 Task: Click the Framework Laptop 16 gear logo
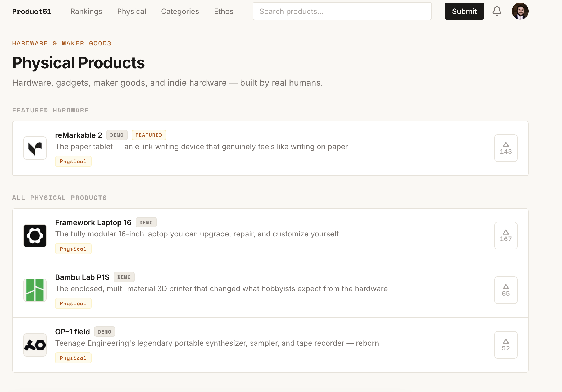pyautogui.click(x=35, y=236)
